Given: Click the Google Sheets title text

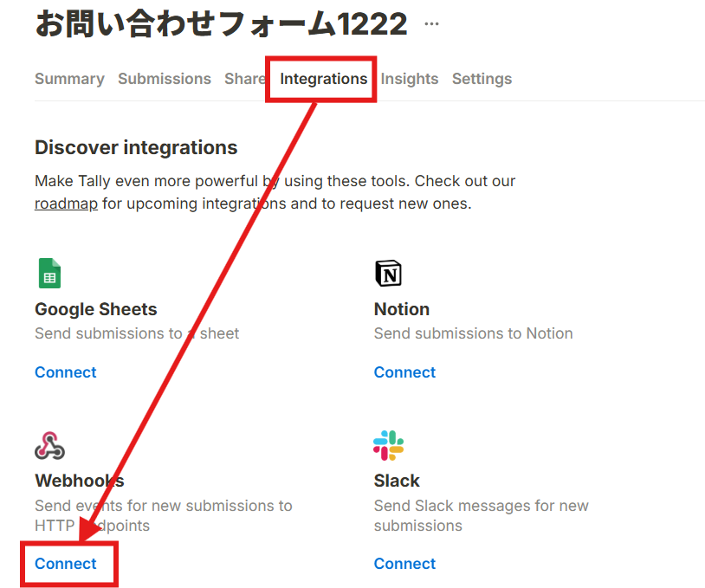Looking at the screenshot, I should (x=96, y=309).
